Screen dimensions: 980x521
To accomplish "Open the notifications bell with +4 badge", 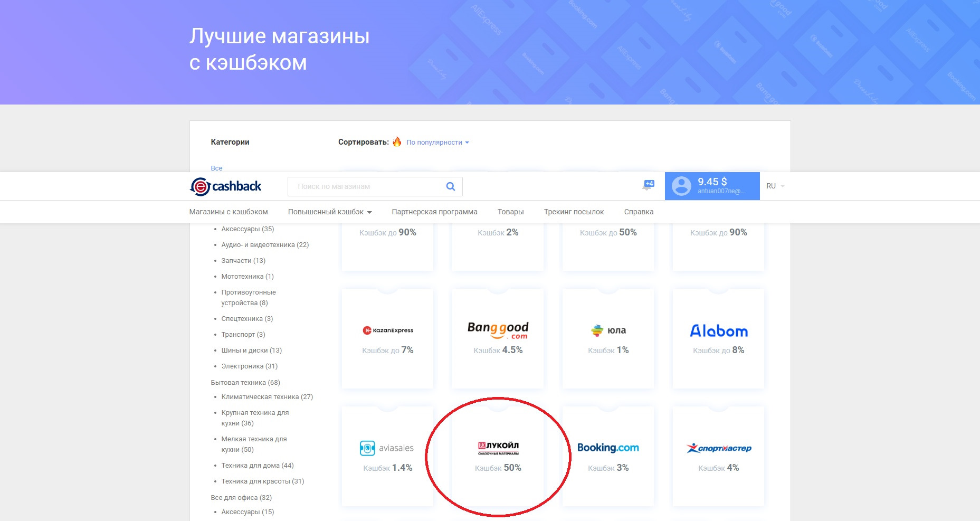I will (x=648, y=185).
